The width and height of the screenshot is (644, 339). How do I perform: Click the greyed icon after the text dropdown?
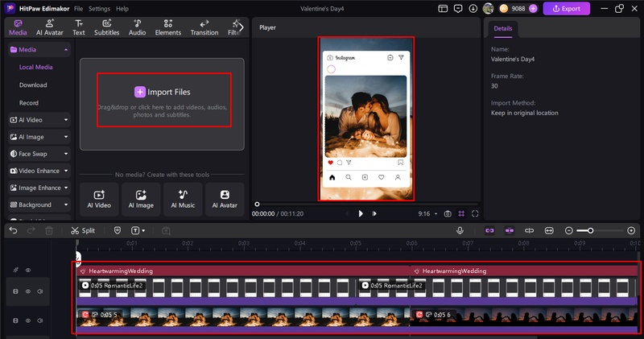click(x=166, y=230)
